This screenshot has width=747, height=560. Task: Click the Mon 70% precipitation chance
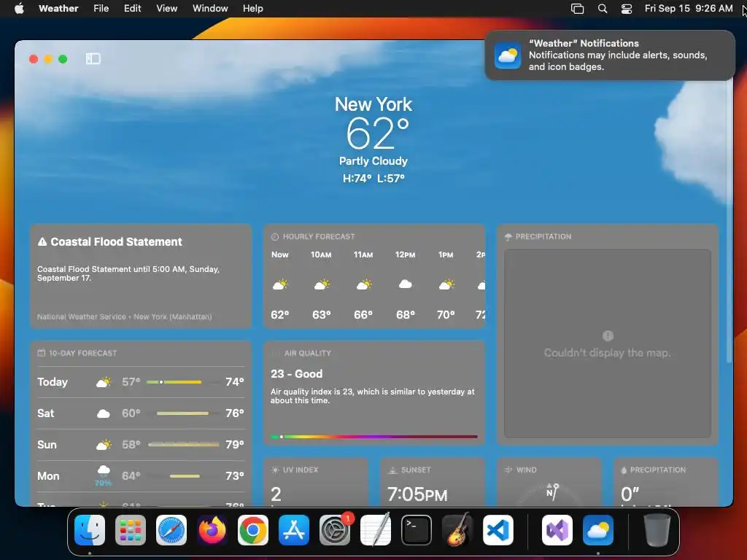click(104, 483)
